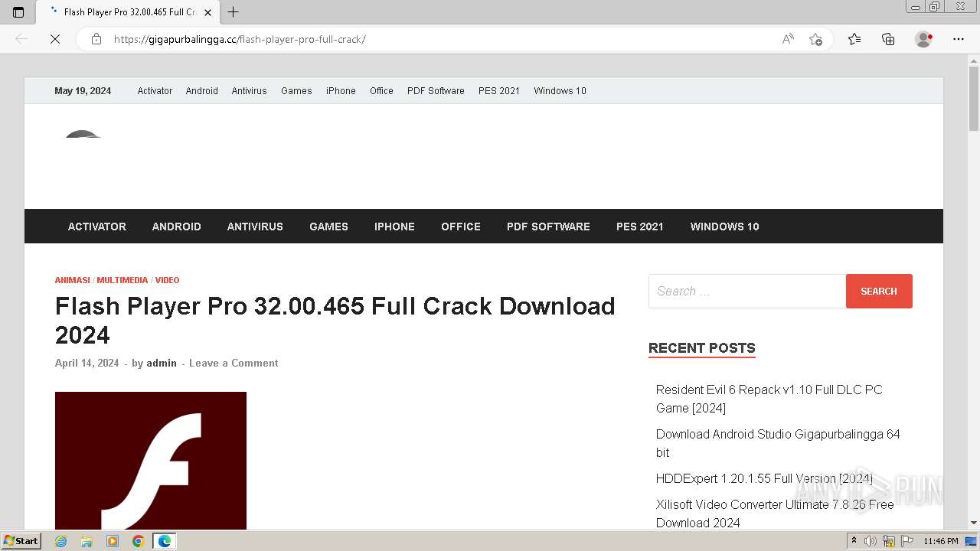Open Activator in top link bar

point(155,91)
